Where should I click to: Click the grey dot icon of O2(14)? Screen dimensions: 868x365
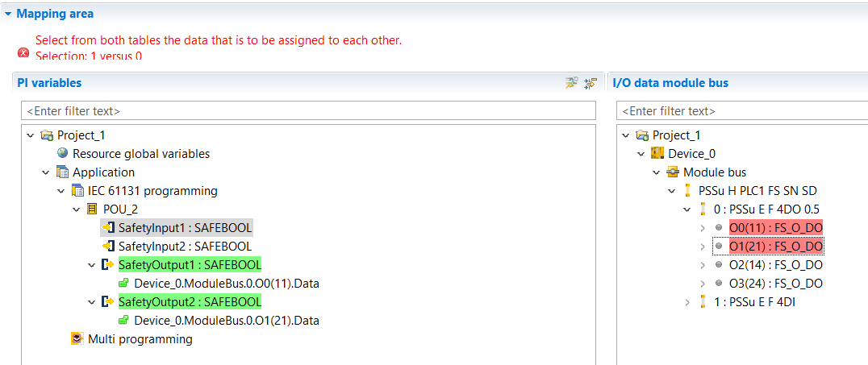coord(719,265)
